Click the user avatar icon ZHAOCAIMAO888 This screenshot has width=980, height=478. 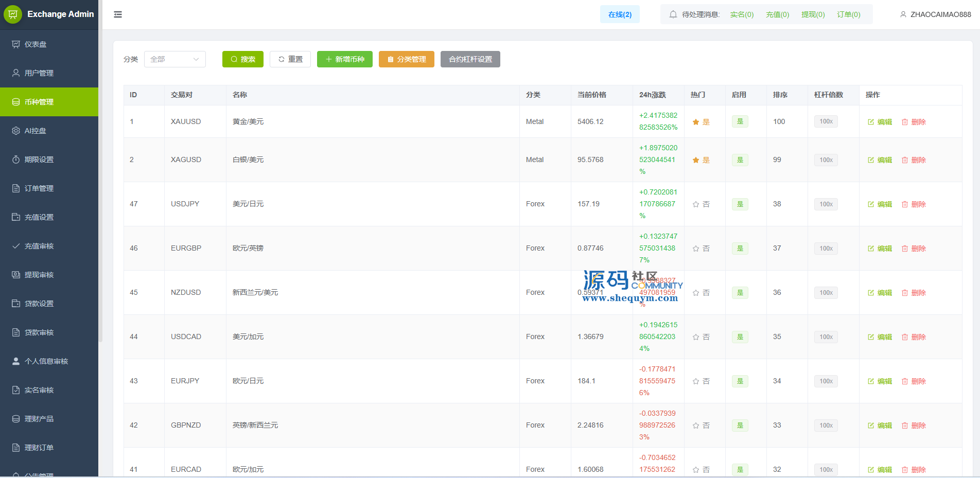click(x=903, y=14)
